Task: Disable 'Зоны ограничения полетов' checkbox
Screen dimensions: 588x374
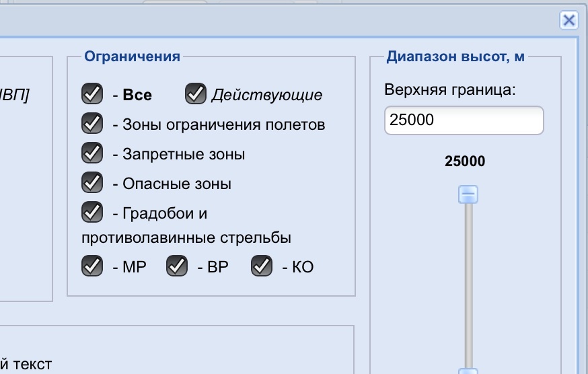Action: 91,124
